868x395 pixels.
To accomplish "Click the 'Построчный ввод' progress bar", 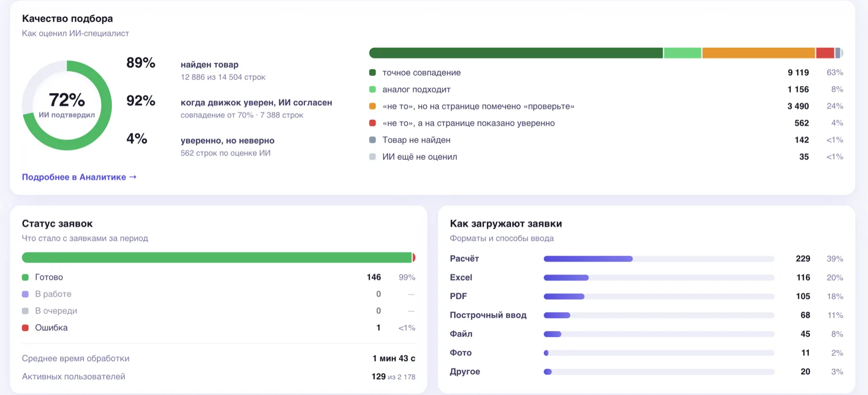I will click(x=659, y=315).
